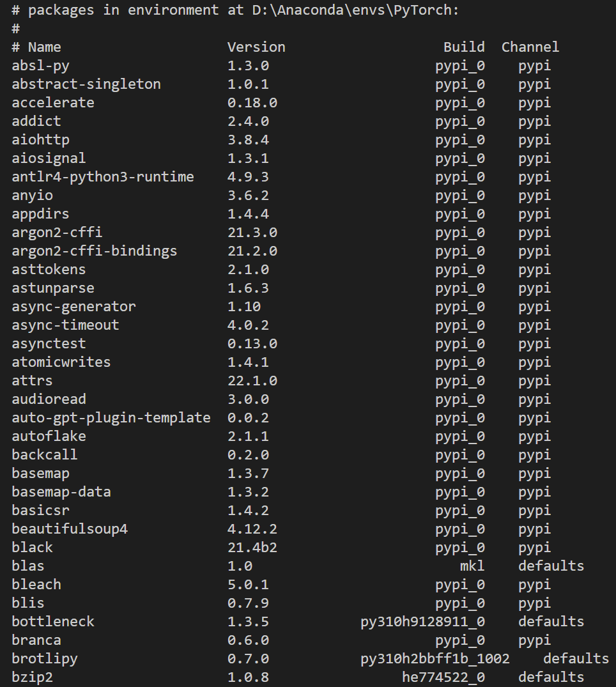Image resolution: width=616 pixels, height=687 pixels.
Task: Click the backcall package name
Action: [45, 455]
